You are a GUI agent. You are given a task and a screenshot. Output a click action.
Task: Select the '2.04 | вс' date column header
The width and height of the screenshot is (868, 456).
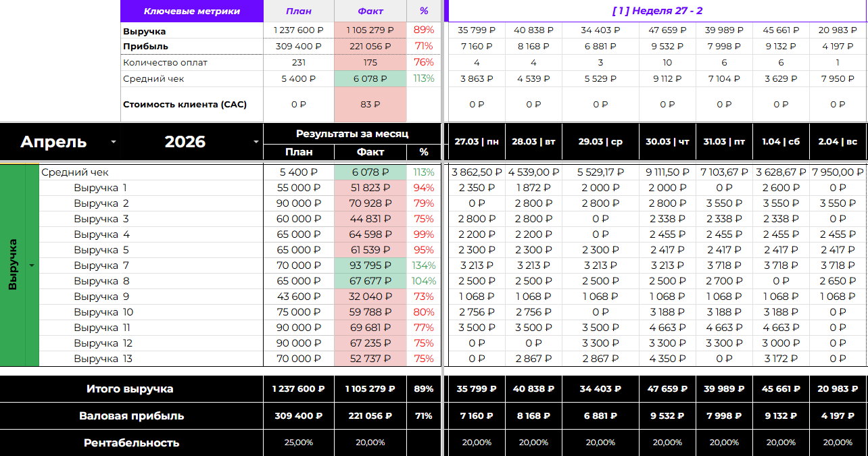click(838, 142)
